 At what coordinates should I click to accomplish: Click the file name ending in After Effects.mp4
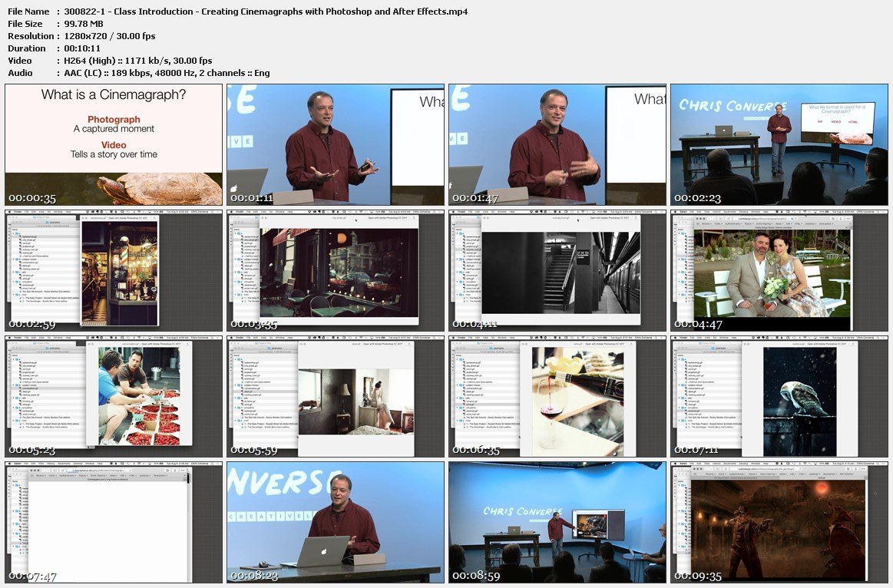(266, 12)
